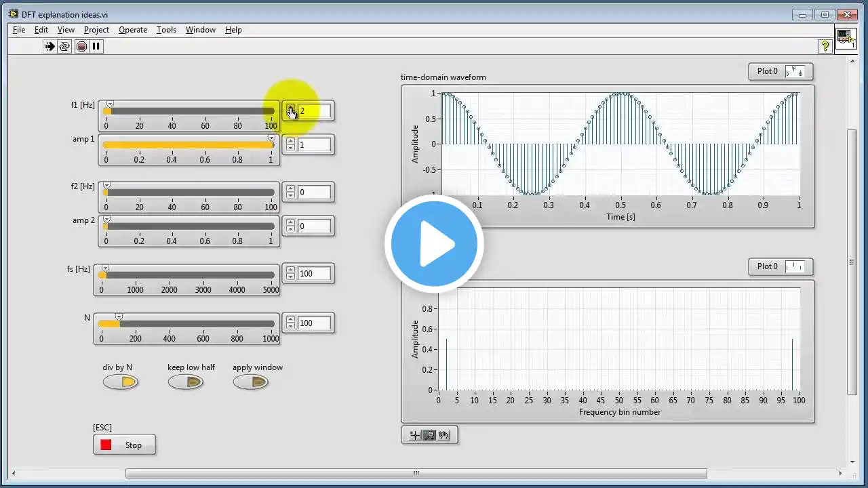The width and height of the screenshot is (868, 488).
Task: Click the VI icon pane at top right
Action: [x=846, y=39]
